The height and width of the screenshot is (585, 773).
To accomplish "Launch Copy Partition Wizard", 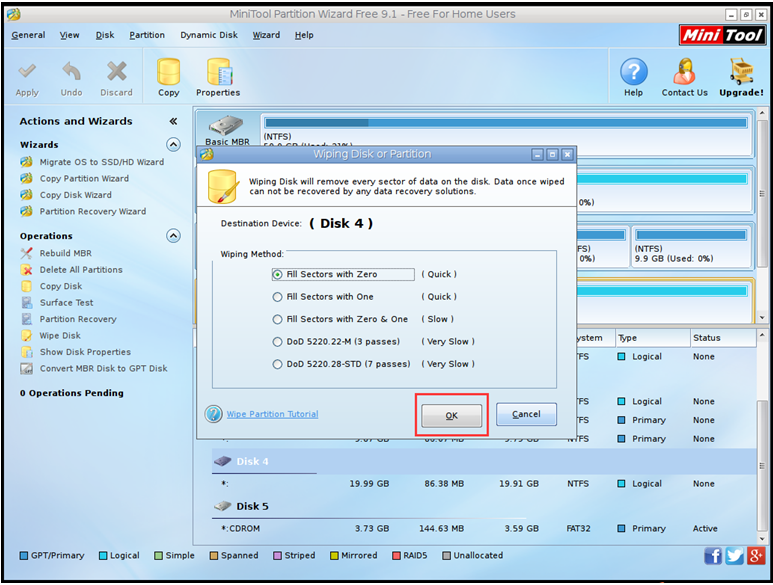I will coord(84,178).
